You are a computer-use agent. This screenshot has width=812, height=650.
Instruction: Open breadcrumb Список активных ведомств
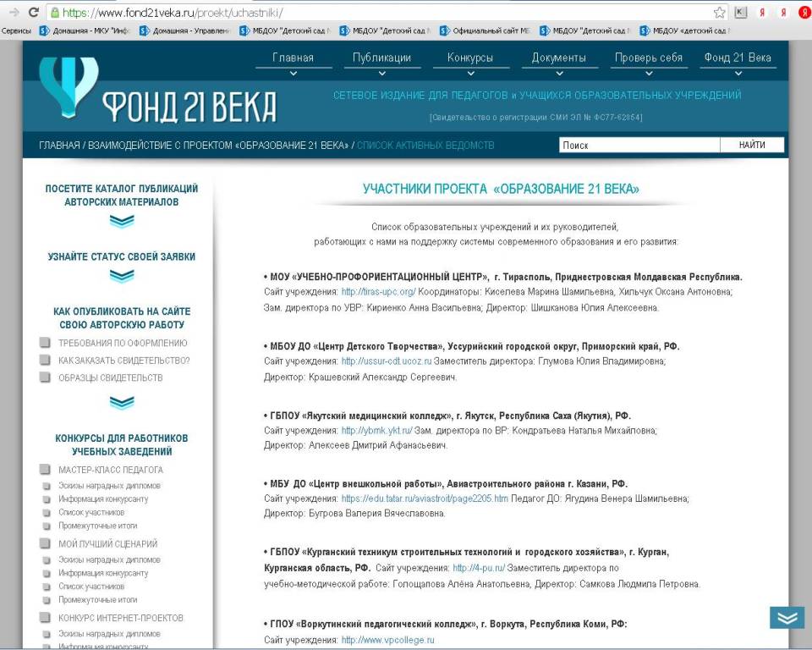[x=425, y=145]
